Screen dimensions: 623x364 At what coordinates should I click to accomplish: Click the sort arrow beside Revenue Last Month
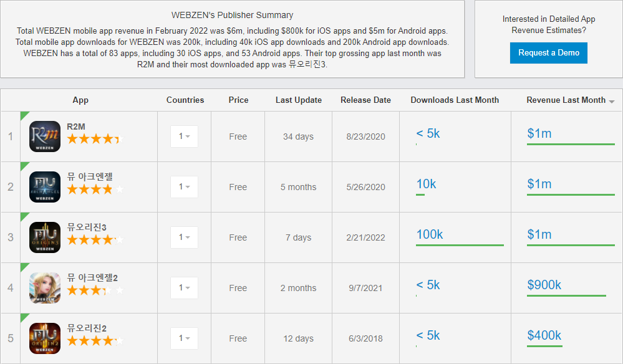(612, 102)
